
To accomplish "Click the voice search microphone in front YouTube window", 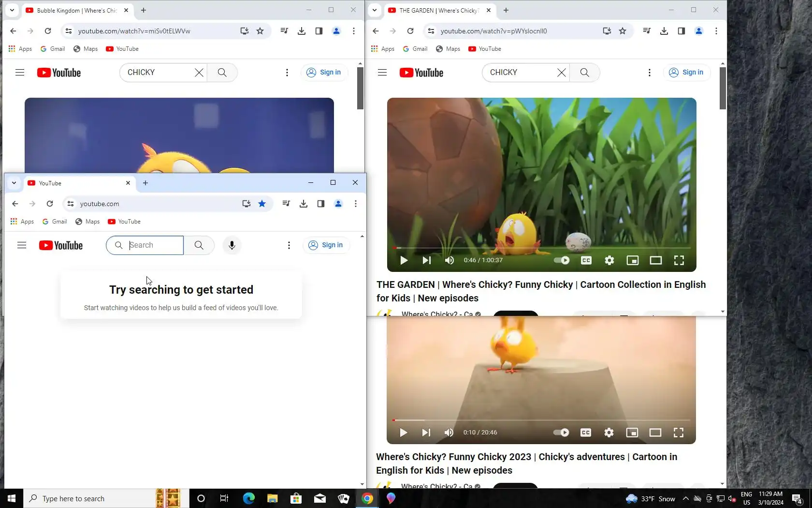I will pyautogui.click(x=232, y=245).
